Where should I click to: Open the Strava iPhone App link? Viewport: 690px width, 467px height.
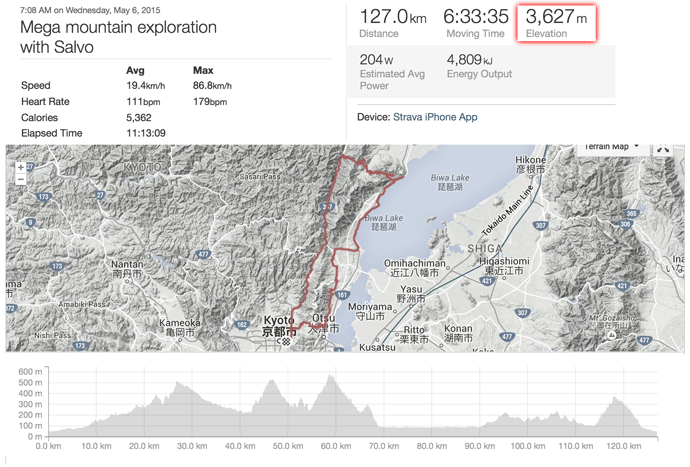click(x=435, y=117)
